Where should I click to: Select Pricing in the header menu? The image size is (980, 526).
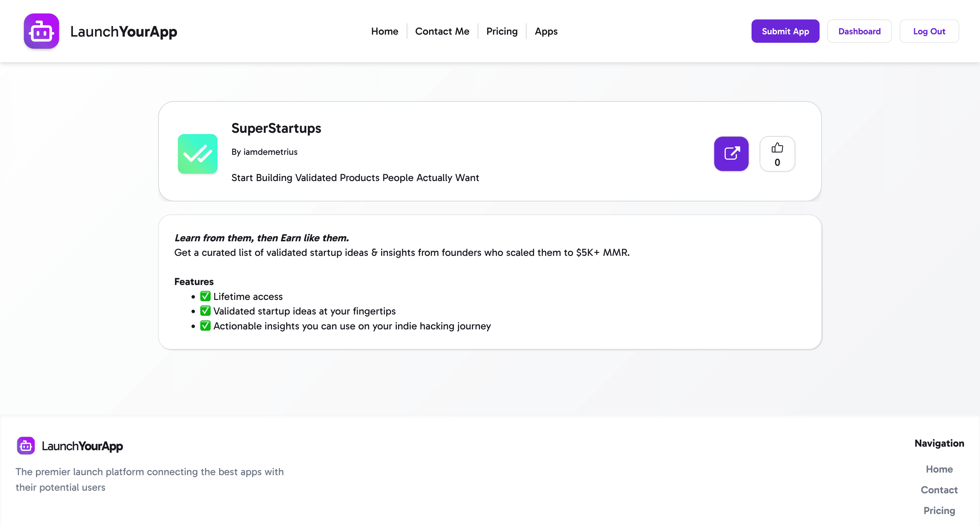coord(501,31)
